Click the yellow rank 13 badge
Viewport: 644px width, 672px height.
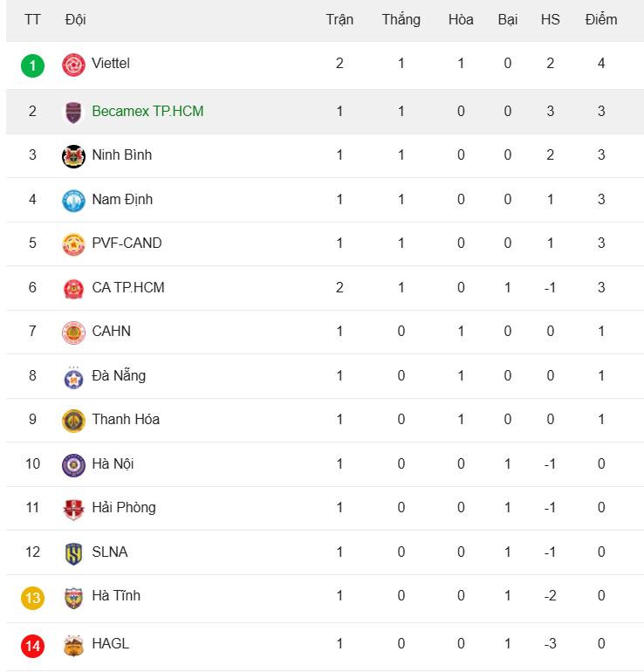32,598
